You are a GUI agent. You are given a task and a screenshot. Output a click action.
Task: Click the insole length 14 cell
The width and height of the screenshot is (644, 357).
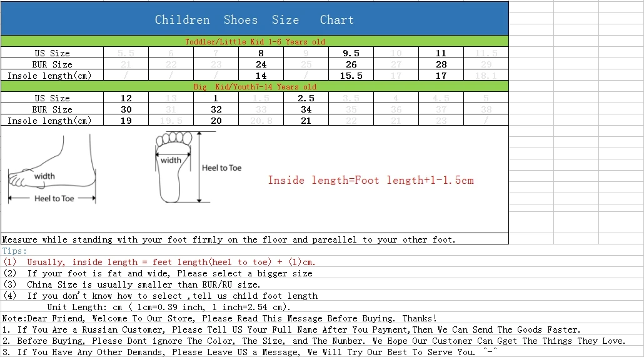pyautogui.click(x=261, y=76)
